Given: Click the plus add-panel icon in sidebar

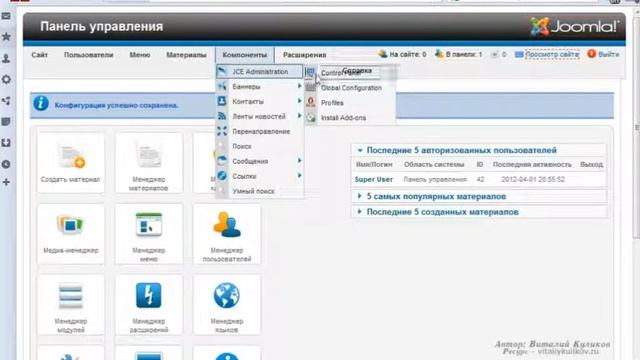Looking at the screenshot, I should click(x=6, y=182).
